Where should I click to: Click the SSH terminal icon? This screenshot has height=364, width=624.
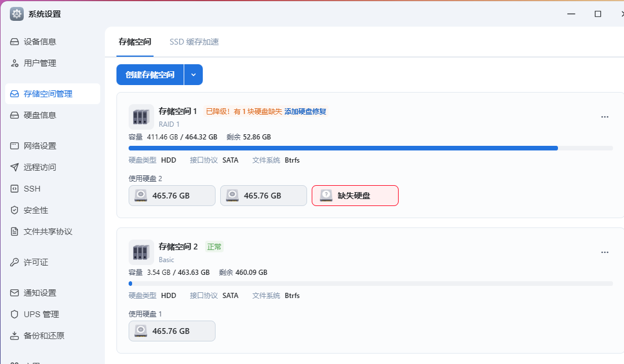14,189
